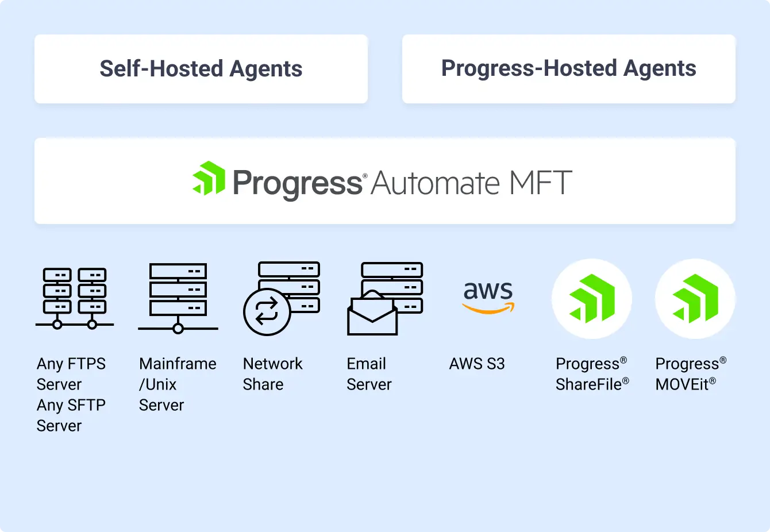
Task: Click the Network Share sync icon
Action: click(x=266, y=312)
